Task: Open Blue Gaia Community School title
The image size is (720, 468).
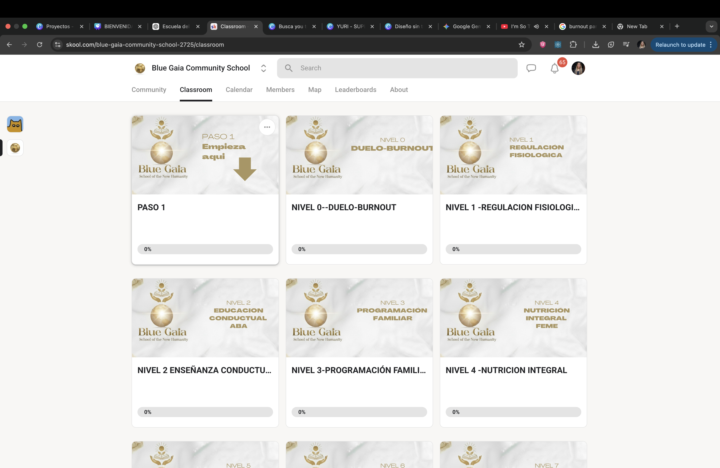Action: pyautogui.click(x=201, y=68)
